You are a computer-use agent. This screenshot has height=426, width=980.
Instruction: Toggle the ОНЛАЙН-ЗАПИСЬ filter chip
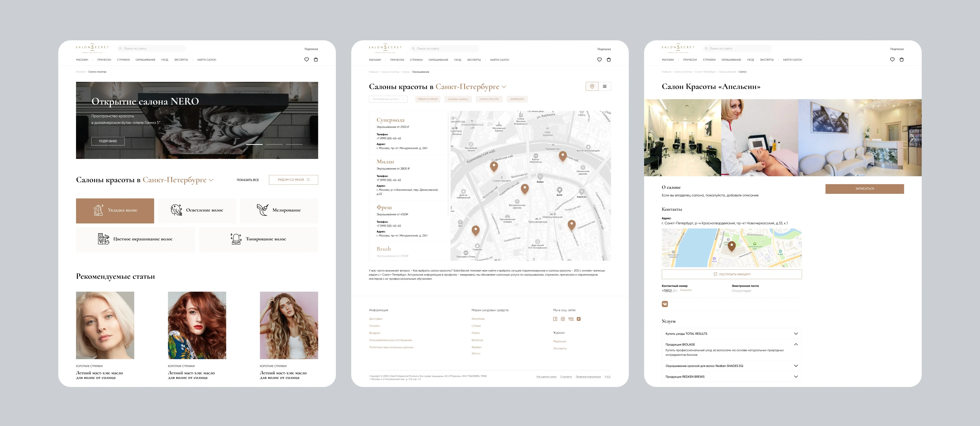click(x=458, y=99)
